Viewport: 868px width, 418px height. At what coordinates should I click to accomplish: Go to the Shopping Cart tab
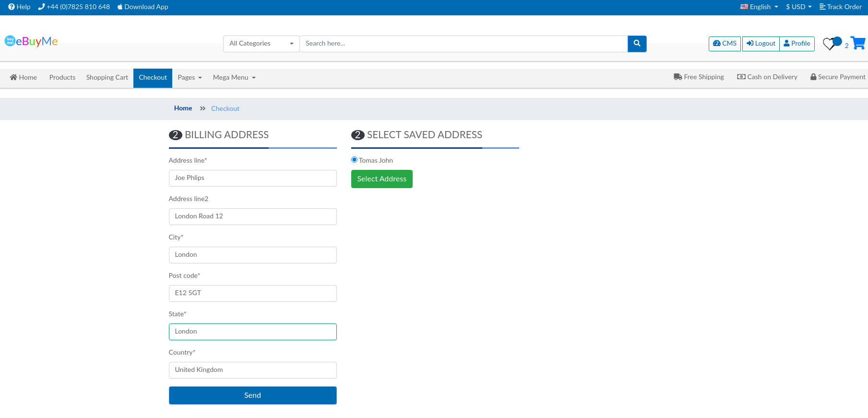pos(107,78)
